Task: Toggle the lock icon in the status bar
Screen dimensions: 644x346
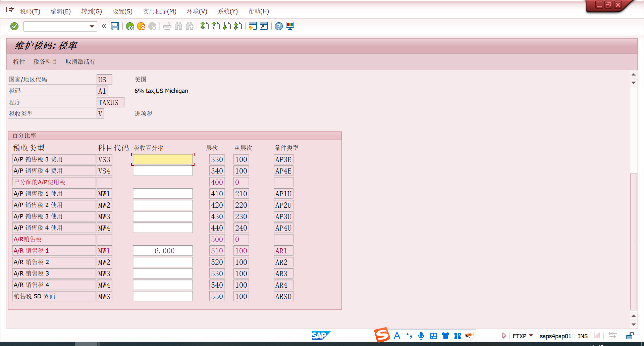Action: [630, 336]
